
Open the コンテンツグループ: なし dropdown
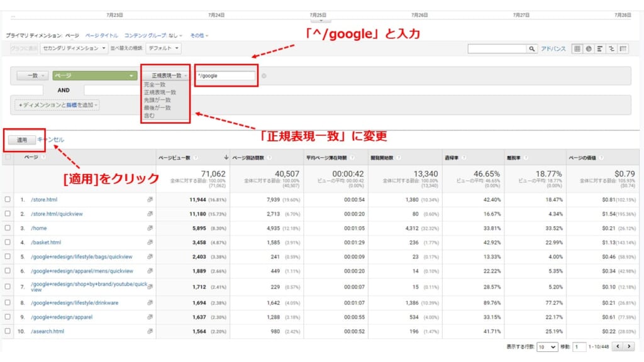coord(153,36)
